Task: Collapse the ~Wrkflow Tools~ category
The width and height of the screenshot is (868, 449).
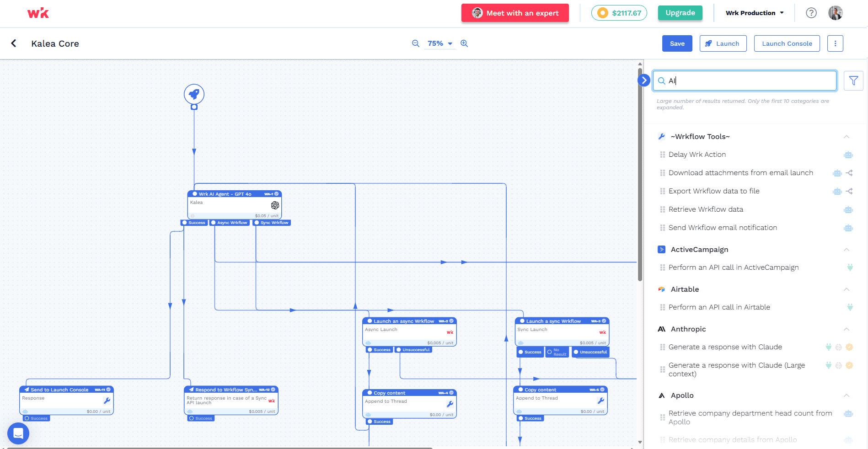Action: 847,137
